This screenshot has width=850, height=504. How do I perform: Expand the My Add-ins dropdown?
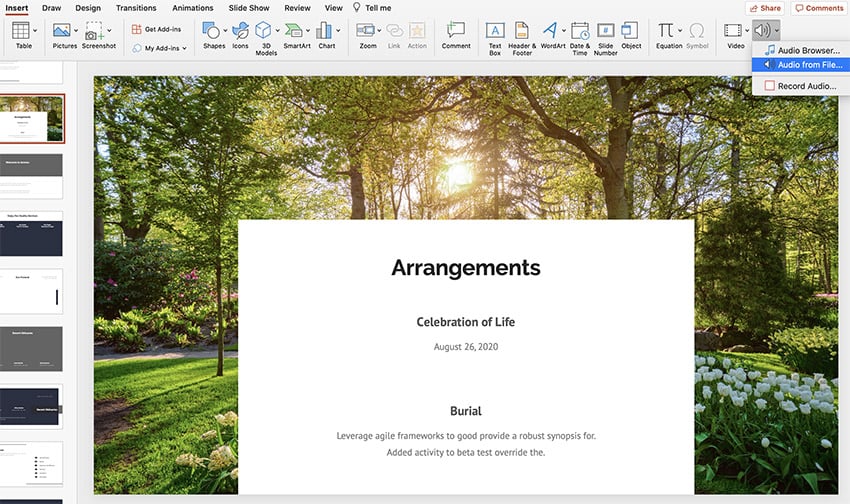[x=184, y=48]
